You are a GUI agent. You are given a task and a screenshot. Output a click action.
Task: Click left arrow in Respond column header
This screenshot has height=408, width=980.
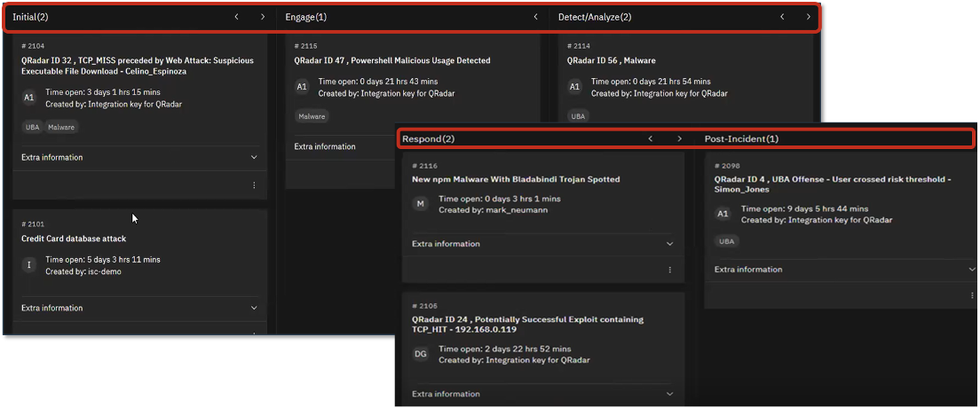click(650, 139)
